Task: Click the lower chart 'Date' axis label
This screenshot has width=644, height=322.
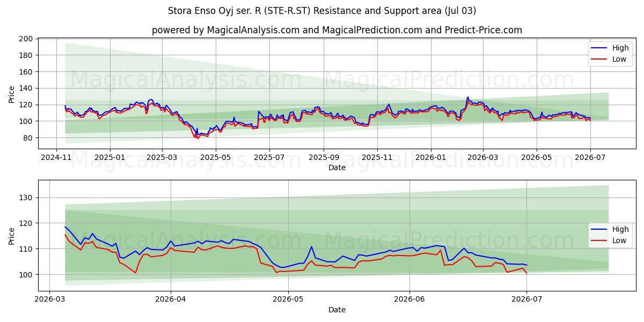Action: click(x=337, y=310)
